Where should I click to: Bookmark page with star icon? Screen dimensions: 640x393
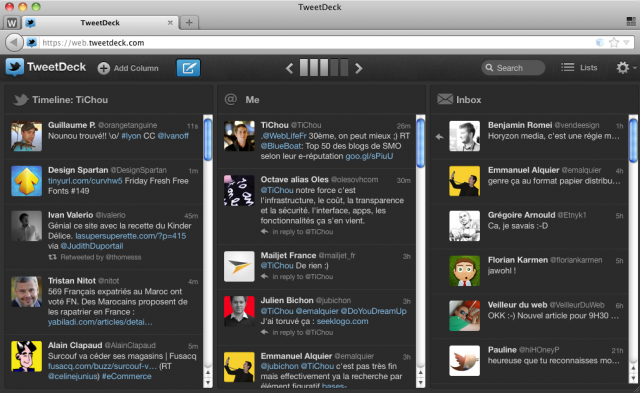[614, 42]
